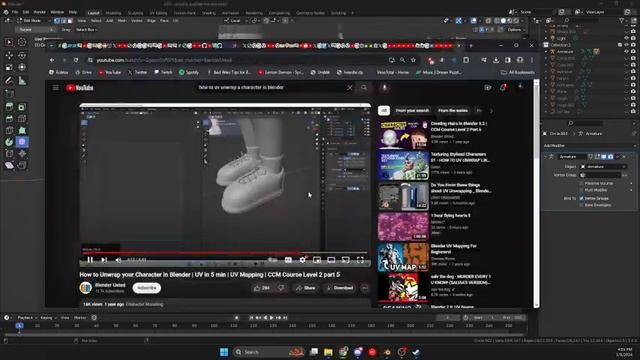Open YouTube notifications bell
This screenshot has height=360, width=640.
[x=503, y=87]
